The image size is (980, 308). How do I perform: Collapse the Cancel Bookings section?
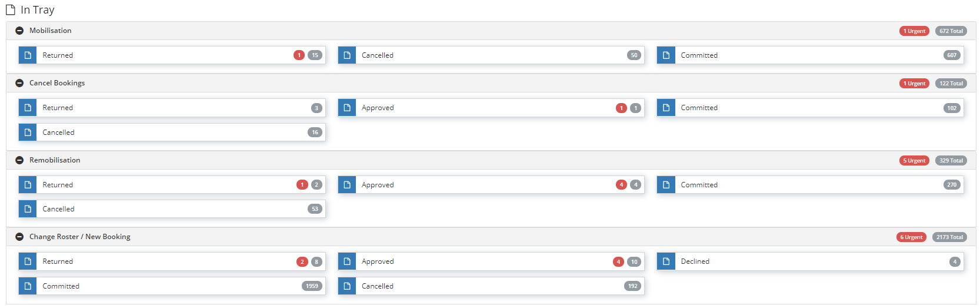19,83
